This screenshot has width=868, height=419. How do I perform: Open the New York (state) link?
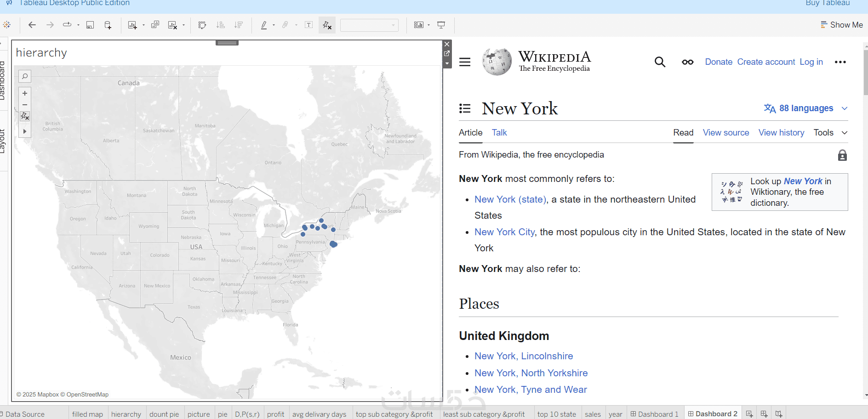510,199
